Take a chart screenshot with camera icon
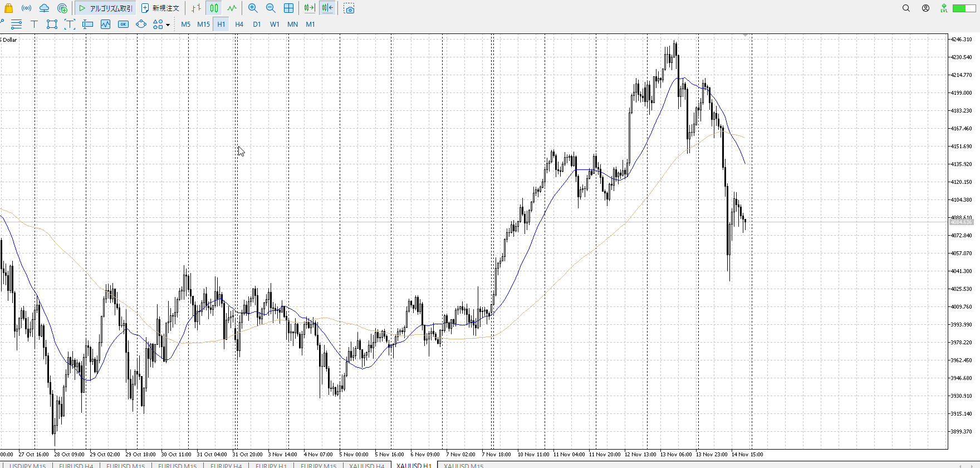980x468 pixels. pyautogui.click(x=349, y=8)
